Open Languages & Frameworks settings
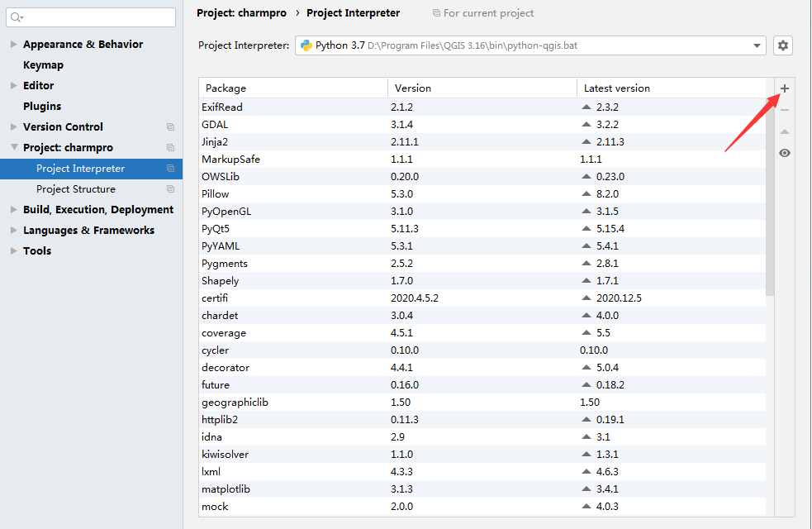The width and height of the screenshot is (812, 529). [88, 230]
